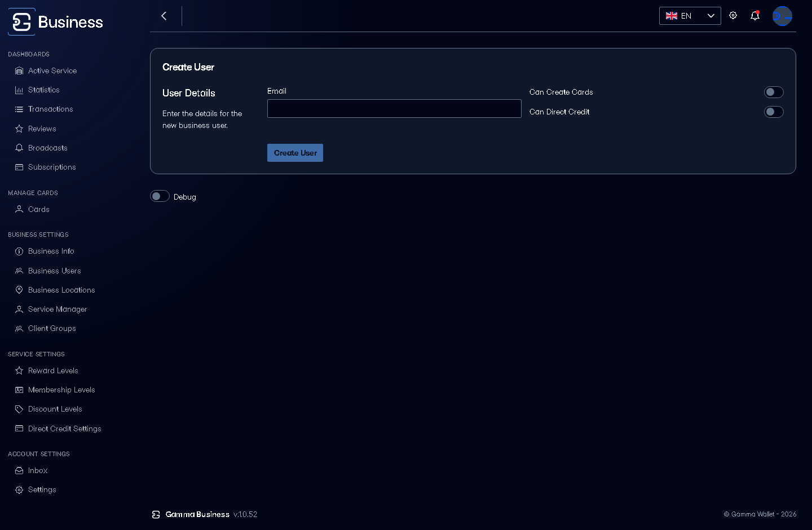Click the Gamma Business logo icon
The image size is (812, 530).
click(x=21, y=22)
